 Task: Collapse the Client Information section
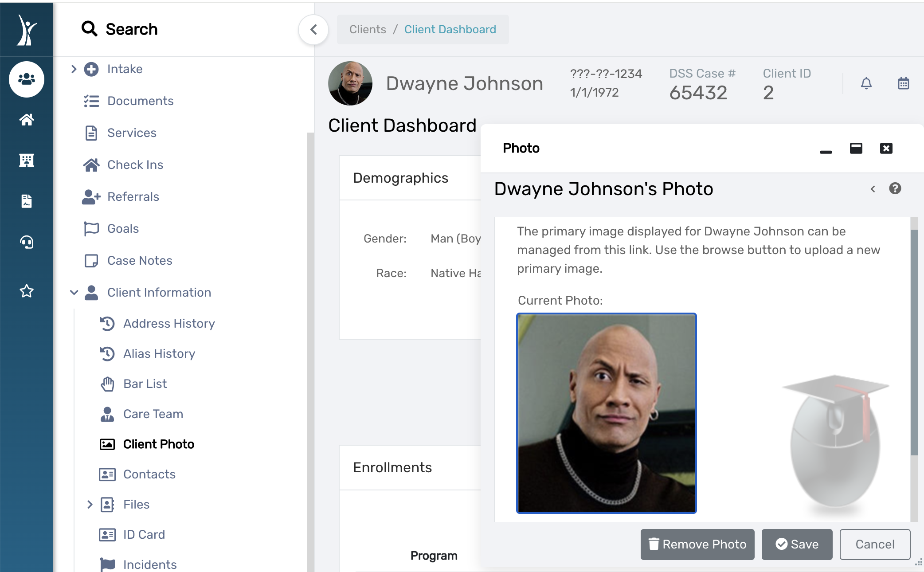(x=74, y=293)
